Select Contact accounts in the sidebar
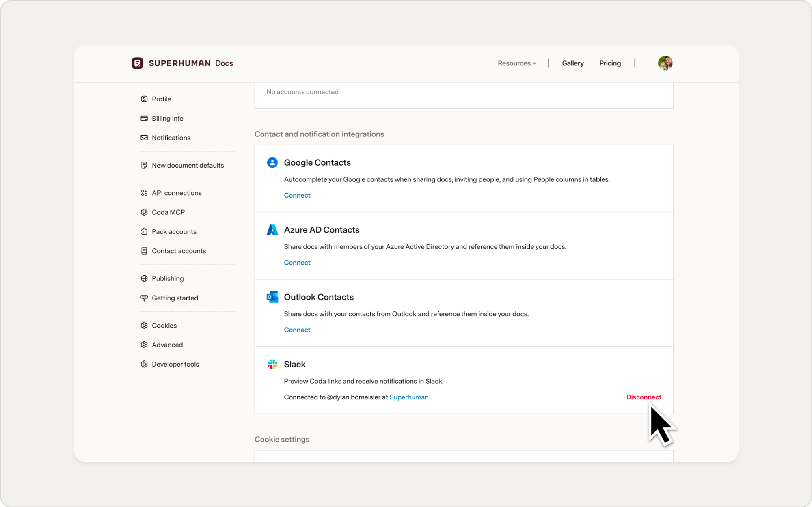Viewport: 812px width, 507px height. tap(179, 251)
